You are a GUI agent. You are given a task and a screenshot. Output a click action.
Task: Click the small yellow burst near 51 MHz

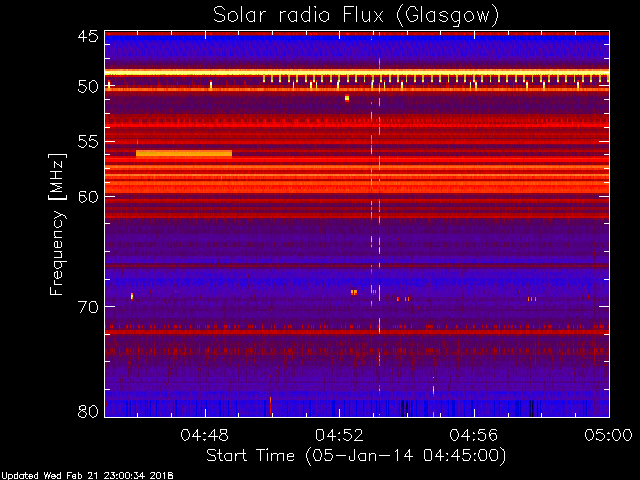[x=347, y=98]
